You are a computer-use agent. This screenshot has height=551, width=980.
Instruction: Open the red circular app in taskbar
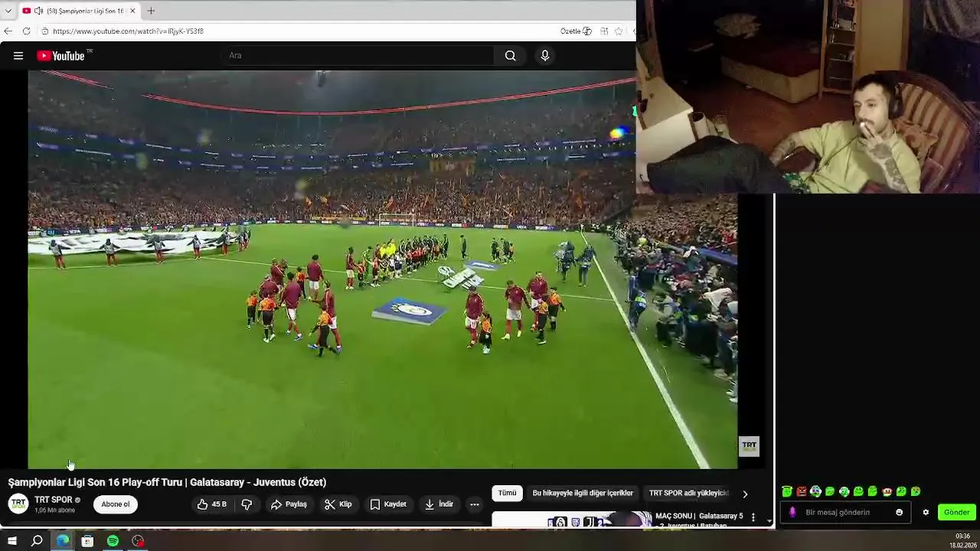(138, 541)
